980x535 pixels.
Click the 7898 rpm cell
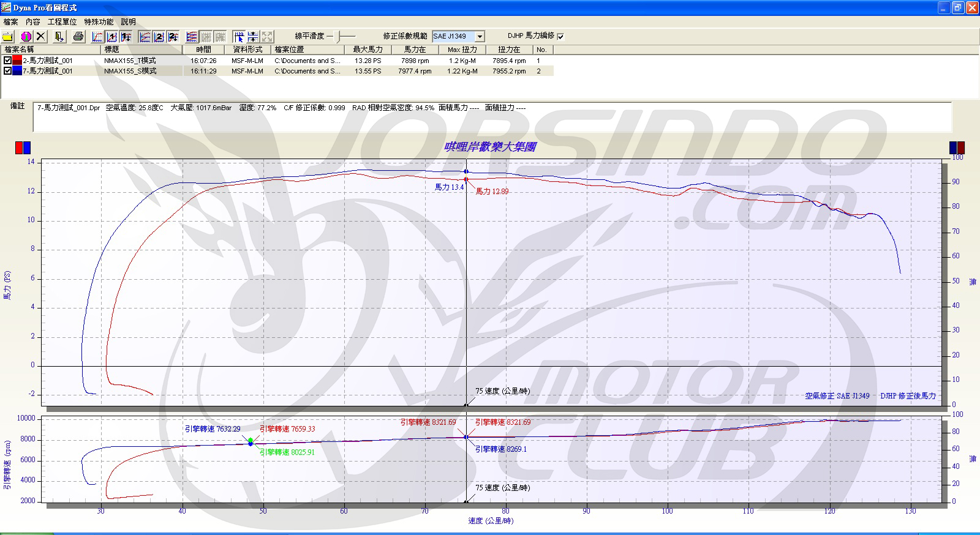coord(415,61)
